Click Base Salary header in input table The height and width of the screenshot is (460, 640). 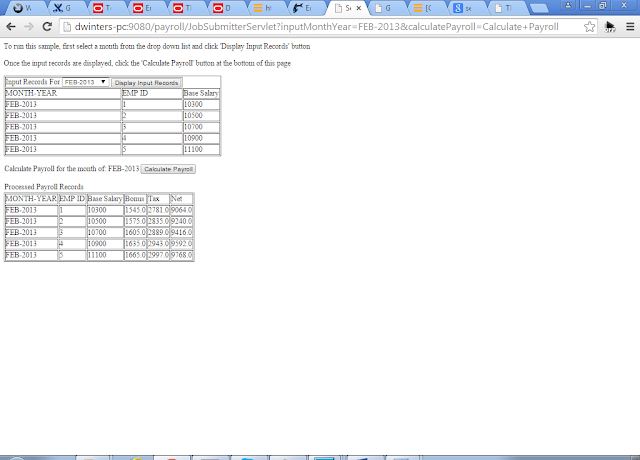coord(201,93)
